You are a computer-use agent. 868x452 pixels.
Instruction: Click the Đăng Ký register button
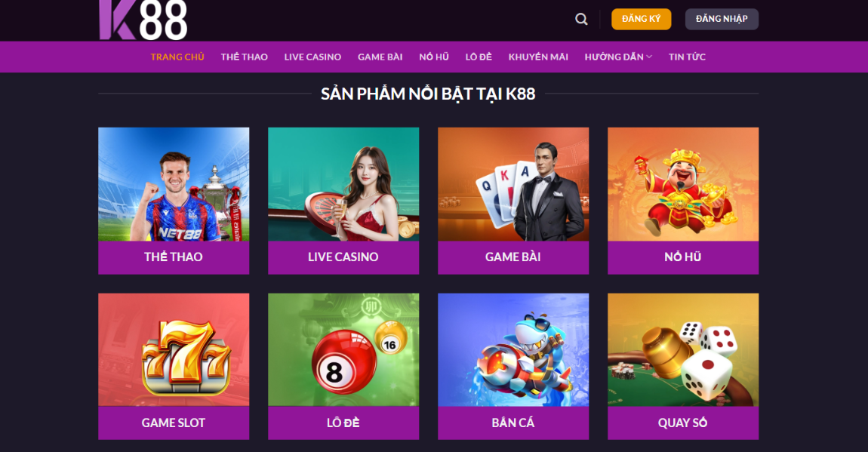(x=641, y=19)
